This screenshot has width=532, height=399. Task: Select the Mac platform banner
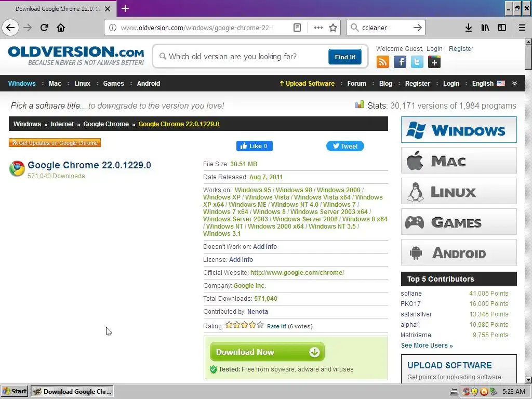coord(459,161)
